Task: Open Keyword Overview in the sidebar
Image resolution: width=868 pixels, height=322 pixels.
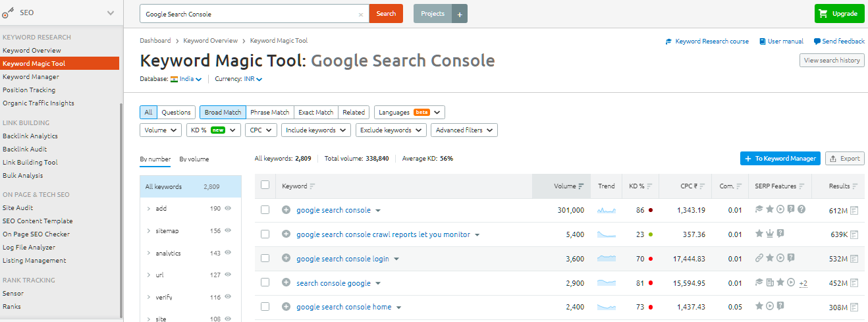Action: point(32,51)
